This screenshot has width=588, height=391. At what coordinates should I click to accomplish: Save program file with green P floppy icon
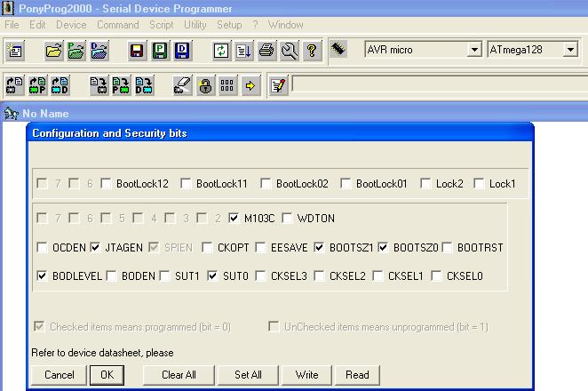(160, 51)
